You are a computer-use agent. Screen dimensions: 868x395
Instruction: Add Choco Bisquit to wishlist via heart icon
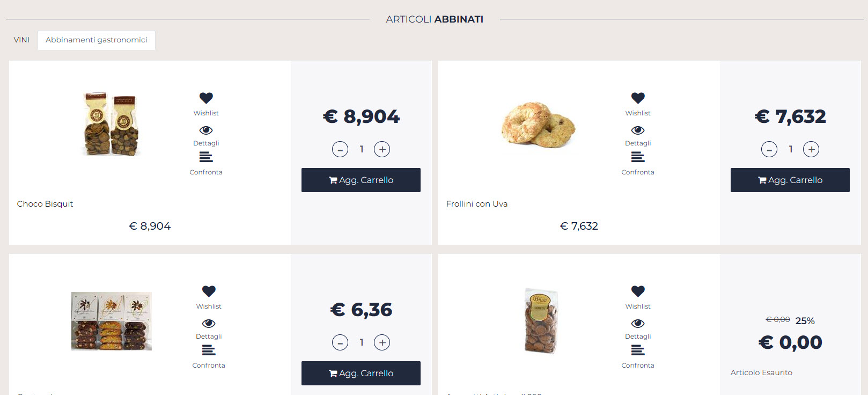pyautogui.click(x=206, y=98)
